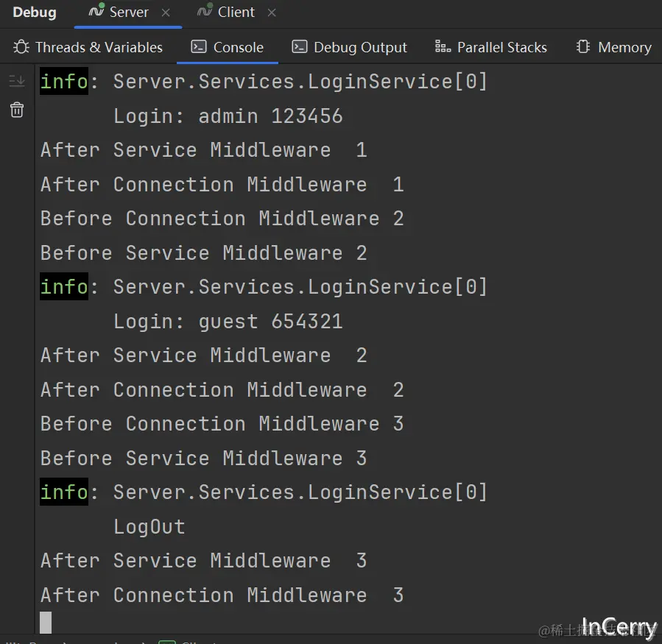Viewport: 662px width, 644px height.
Task: Click 'Before Connection Middleware 3' line
Action: point(222,424)
